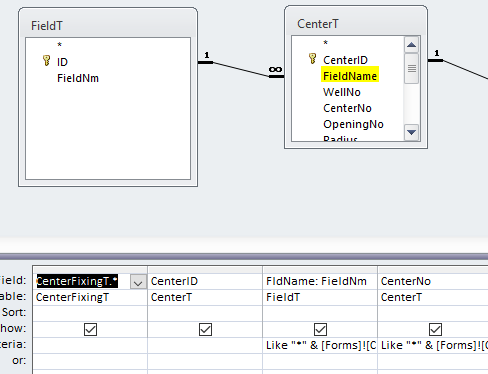Screen dimensions: 488x374
Task: Click the Table cell under CenterNo
Action: pos(433,297)
